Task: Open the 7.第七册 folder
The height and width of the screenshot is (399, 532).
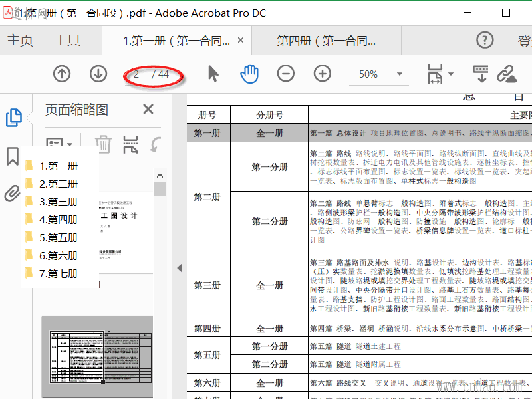Action: pyautogui.click(x=51, y=274)
